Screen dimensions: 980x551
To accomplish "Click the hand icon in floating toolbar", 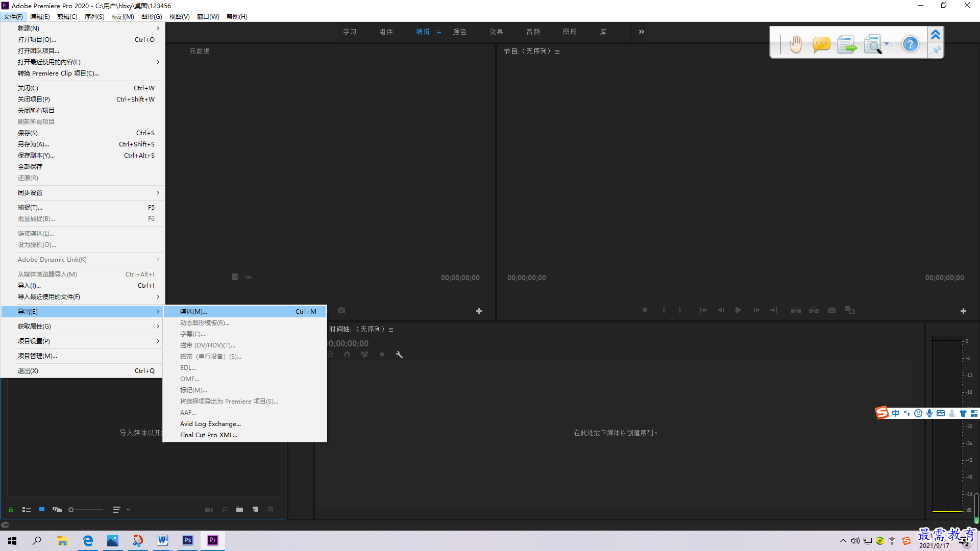I will (795, 44).
